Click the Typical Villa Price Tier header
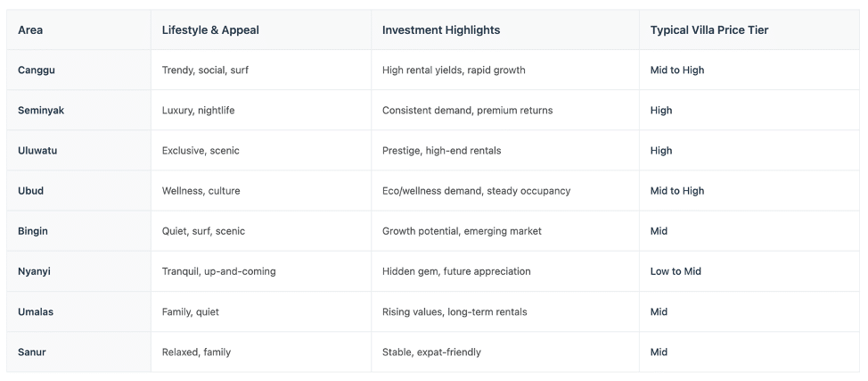868x381 pixels. [709, 30]
